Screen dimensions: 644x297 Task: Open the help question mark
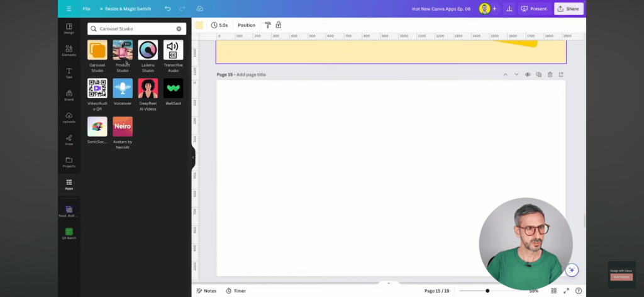coord(579,291)
